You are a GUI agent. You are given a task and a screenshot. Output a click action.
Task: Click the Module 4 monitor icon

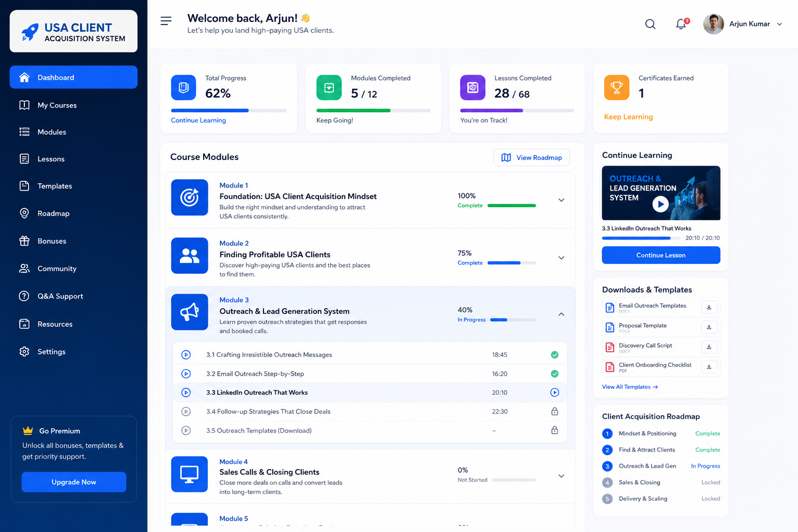pos(190,474)
